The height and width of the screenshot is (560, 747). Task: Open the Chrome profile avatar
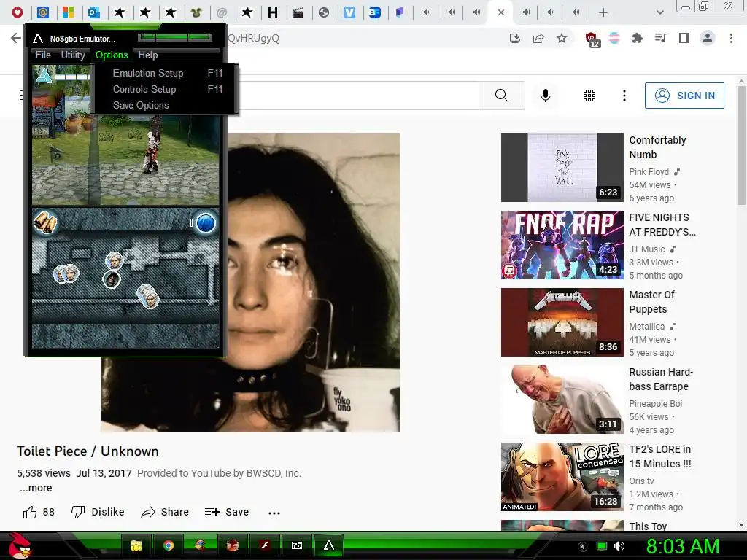tap(708, 38)
